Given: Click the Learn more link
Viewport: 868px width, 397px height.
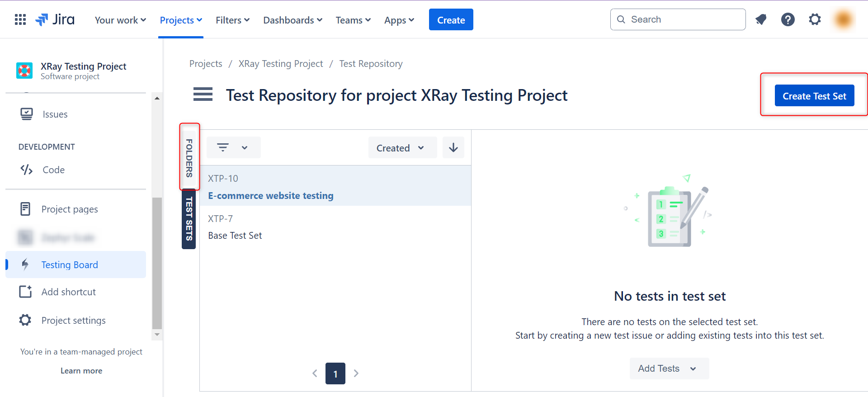Looking at the screenshot, I should 81,371.
